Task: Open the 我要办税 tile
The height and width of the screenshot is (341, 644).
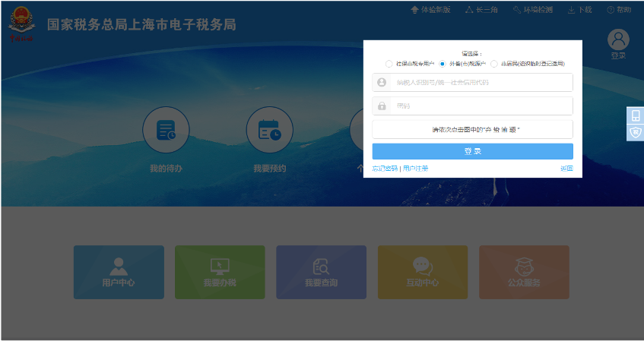Action: click(220, 272)
